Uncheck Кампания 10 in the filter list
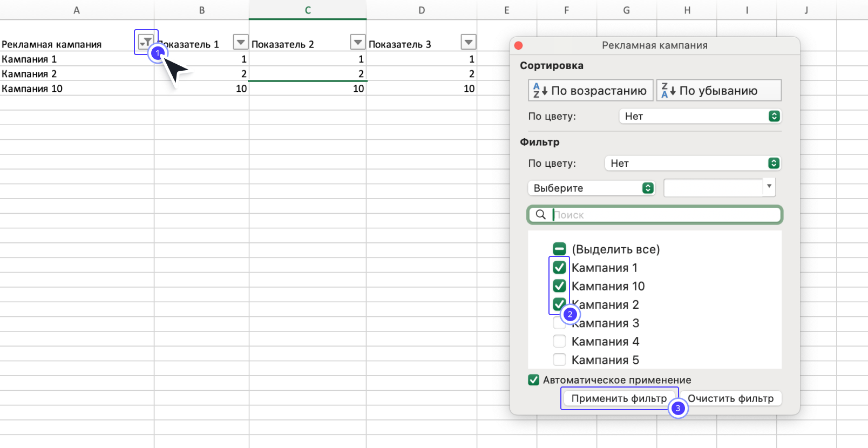The image size is (868, 448). (559, 286)
